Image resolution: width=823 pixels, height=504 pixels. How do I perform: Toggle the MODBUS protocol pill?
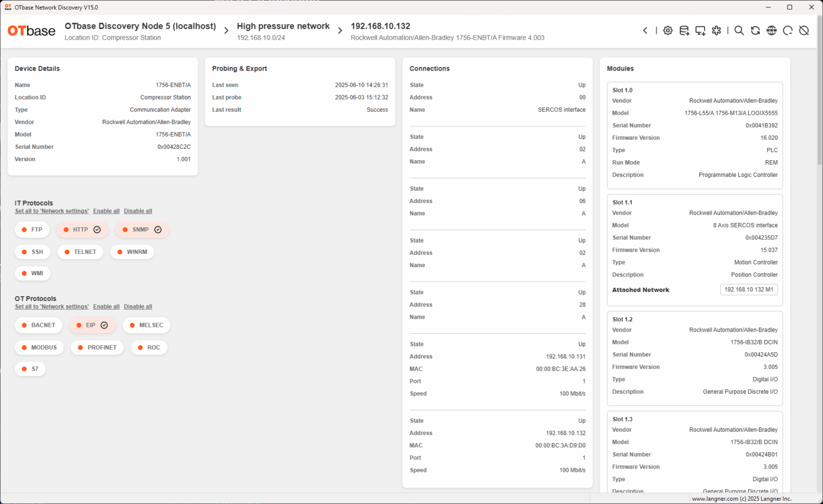coord(39,347)
